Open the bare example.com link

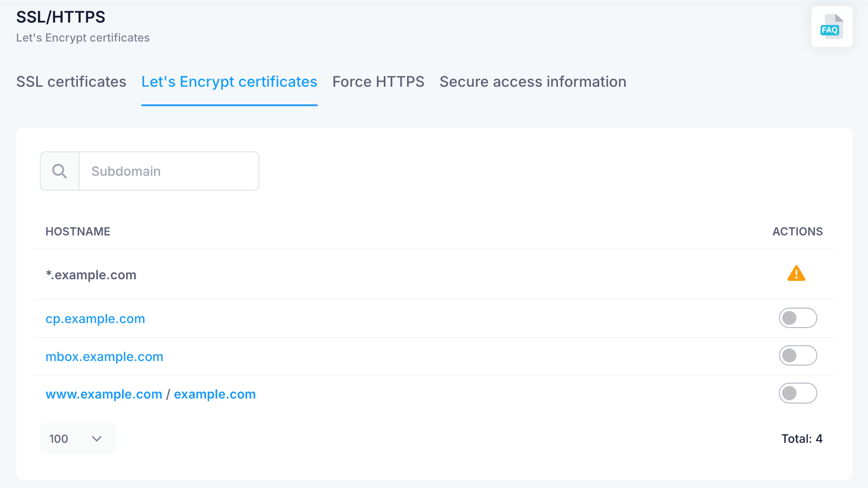[215, 394]
